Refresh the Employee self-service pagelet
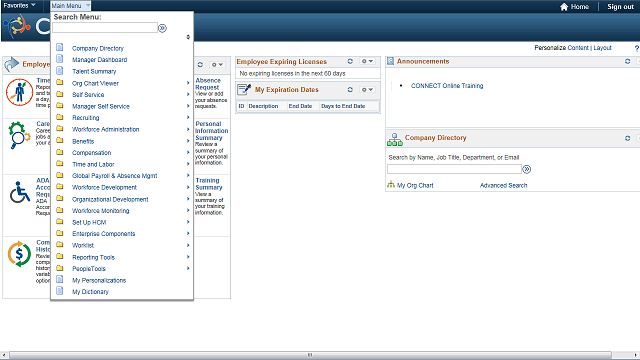Viewport: 640px width, 360px height. click(200, 64)
